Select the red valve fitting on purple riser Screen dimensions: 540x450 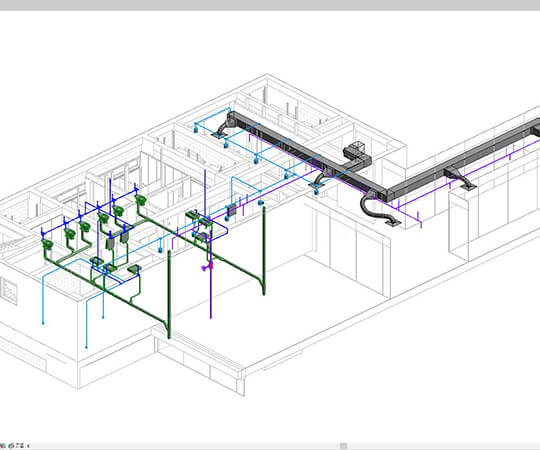click(x=211, y=265)
